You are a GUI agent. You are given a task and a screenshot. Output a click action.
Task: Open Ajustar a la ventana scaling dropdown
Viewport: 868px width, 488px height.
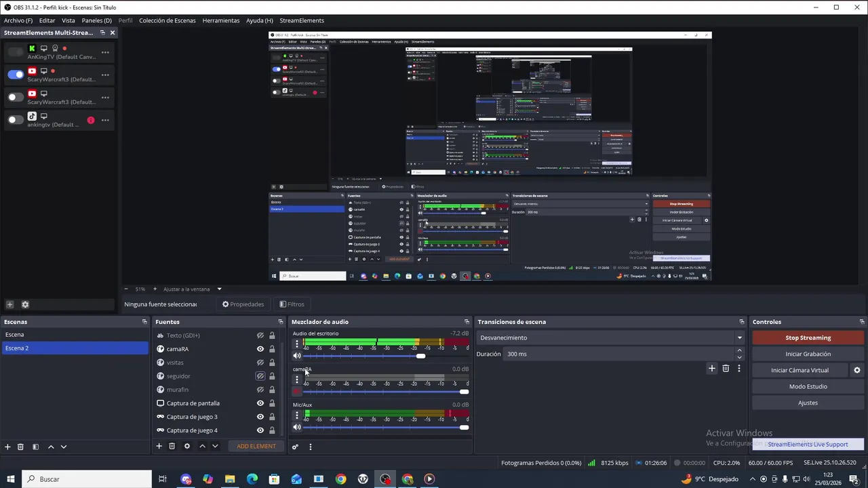point(191,289)
